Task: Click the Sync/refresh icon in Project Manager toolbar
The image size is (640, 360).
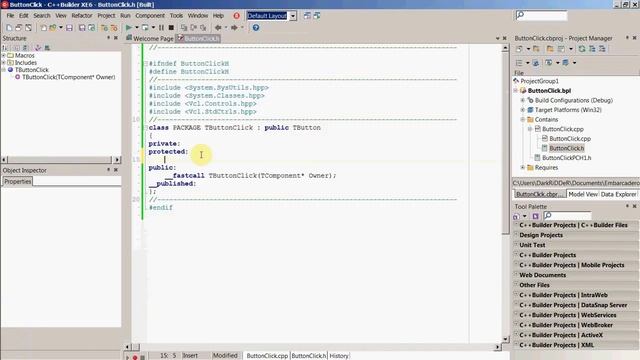Action: 582,49
